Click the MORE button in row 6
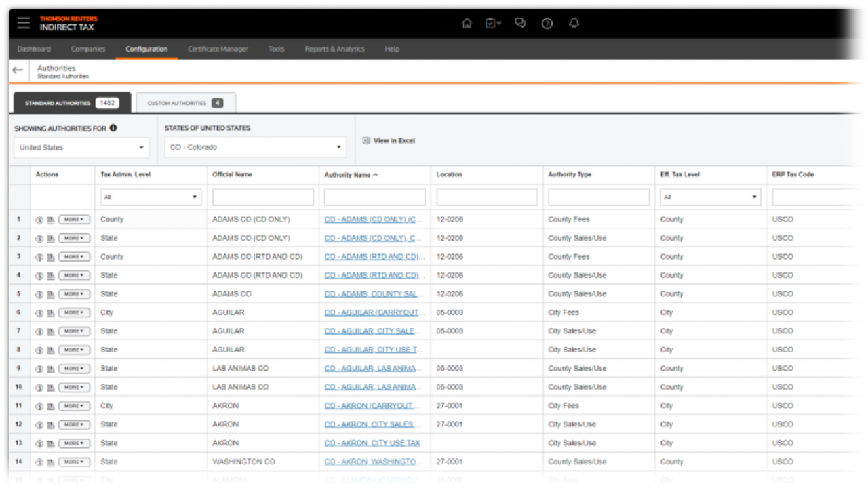This screenshot has width=868, height=488. 73,313
